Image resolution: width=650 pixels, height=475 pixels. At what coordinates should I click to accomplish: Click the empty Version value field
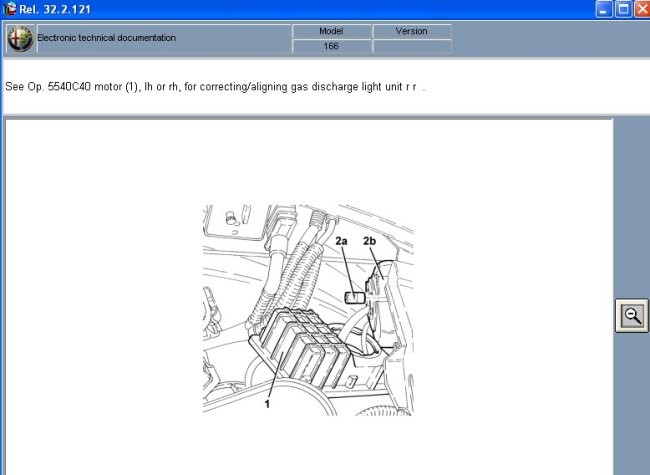pyautogui.click(x=412, y=46)
